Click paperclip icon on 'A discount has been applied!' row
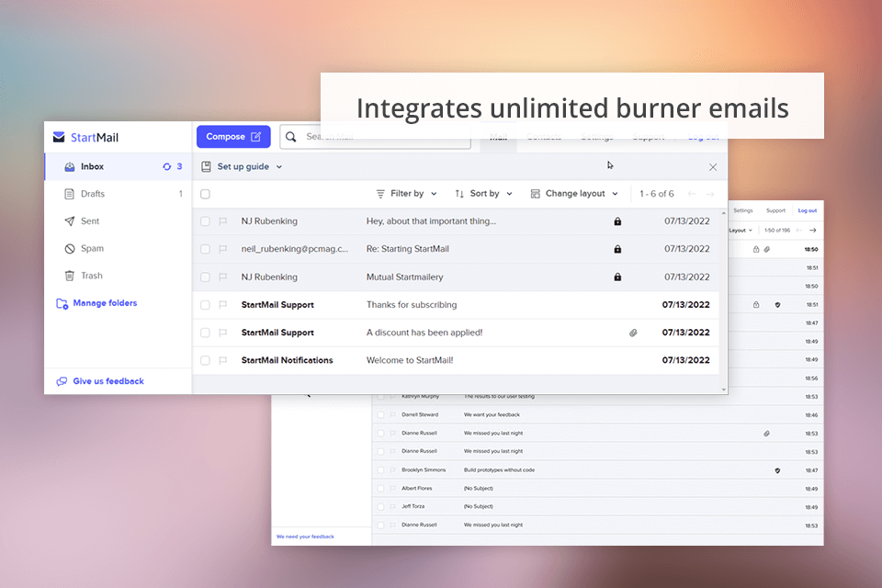This screenshot has height=588, width=882. 633,333
